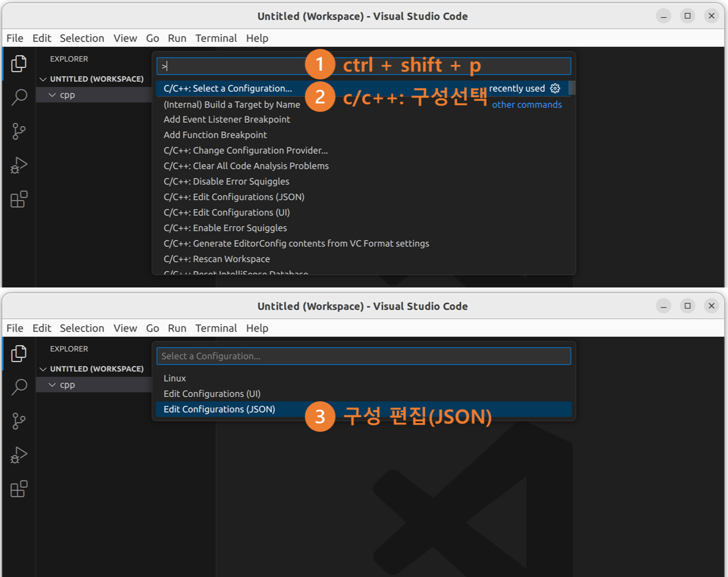The width and height of the screenshot is (728, 577).
Task: Collapse UNTITLED (WORKSPACE) chevron in bottom window
Action: pyautogui.click(x=43, y=369)
